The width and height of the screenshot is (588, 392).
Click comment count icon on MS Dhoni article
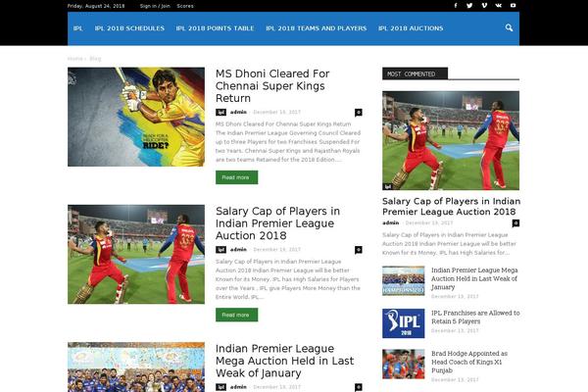pyautogui.click(x=359, y=112)
